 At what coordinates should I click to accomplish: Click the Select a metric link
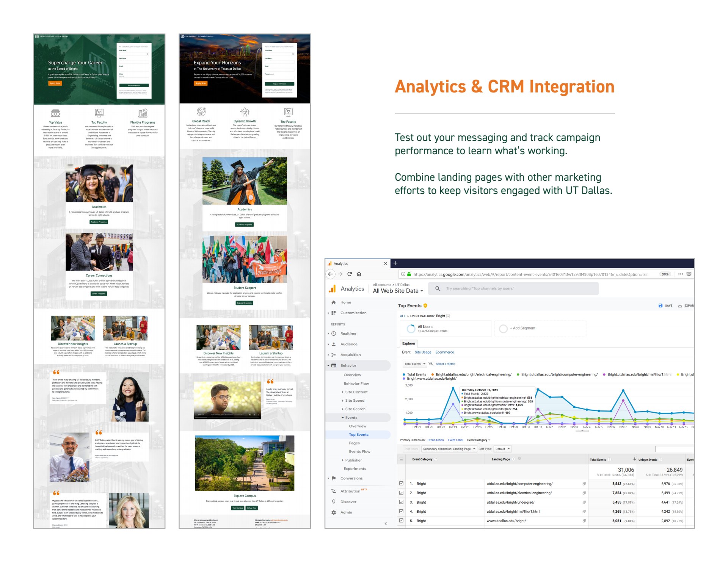click(x=445, y=364)
